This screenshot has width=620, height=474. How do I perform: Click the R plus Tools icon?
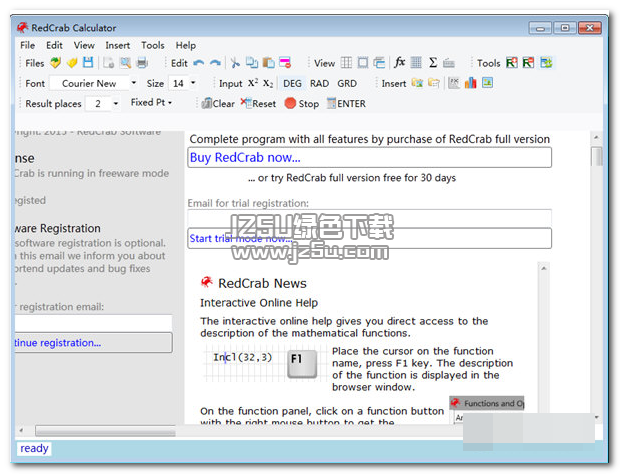click(x=512, y=62)
